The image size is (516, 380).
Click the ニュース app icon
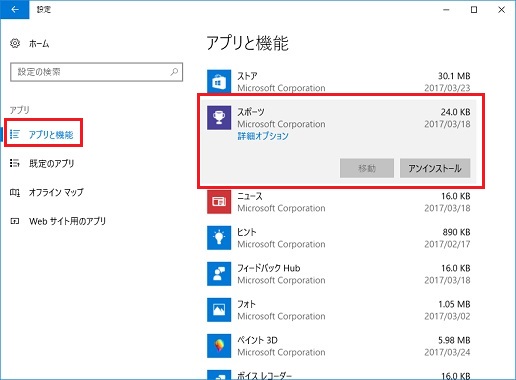pos(219,202)
